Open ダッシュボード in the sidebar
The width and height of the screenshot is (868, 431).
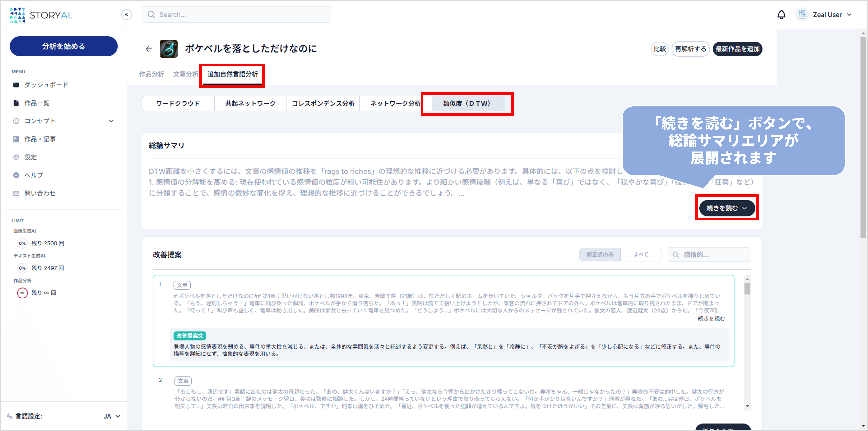click(46, 85)
